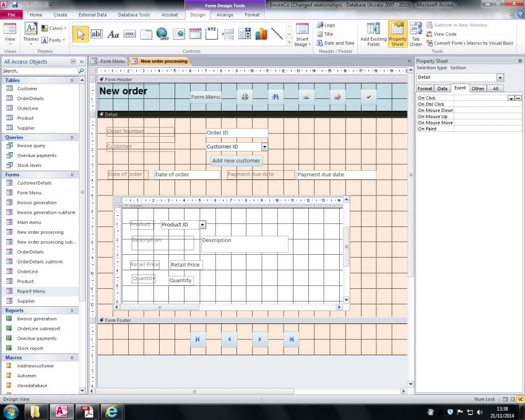Select the print icon button in form header
525x420 pixels.
(x=245, y=97)
